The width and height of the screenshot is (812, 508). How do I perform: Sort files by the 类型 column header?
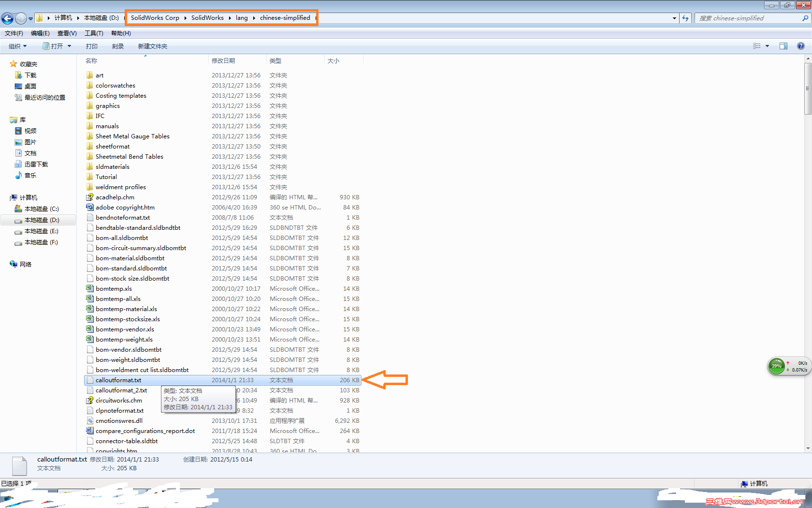pos(275,61)
